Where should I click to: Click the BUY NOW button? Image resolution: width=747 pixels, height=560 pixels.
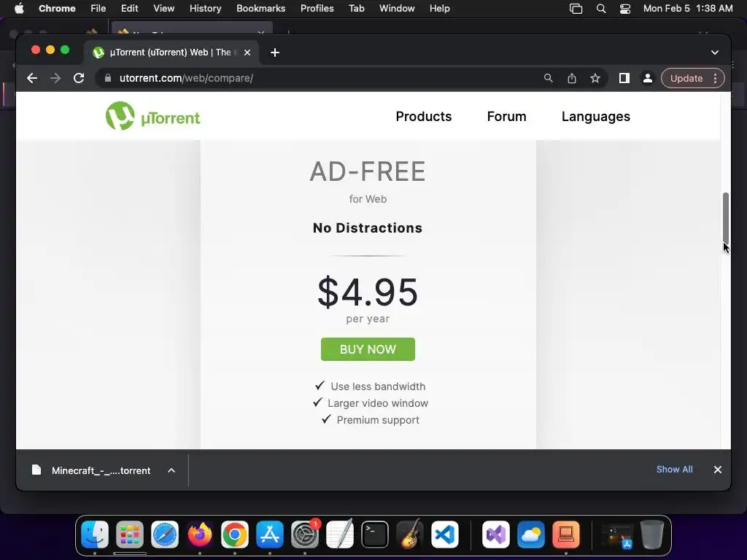click(x=368, y=349)
